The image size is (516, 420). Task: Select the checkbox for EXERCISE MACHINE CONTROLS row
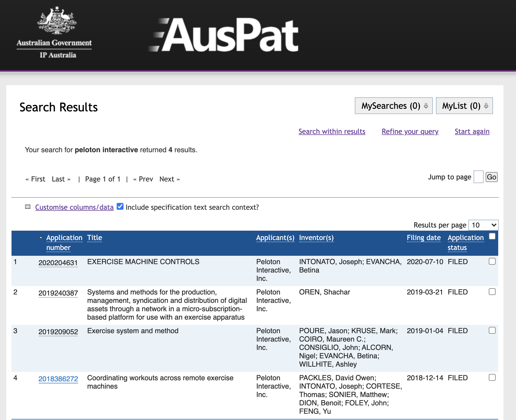point(492,262)
